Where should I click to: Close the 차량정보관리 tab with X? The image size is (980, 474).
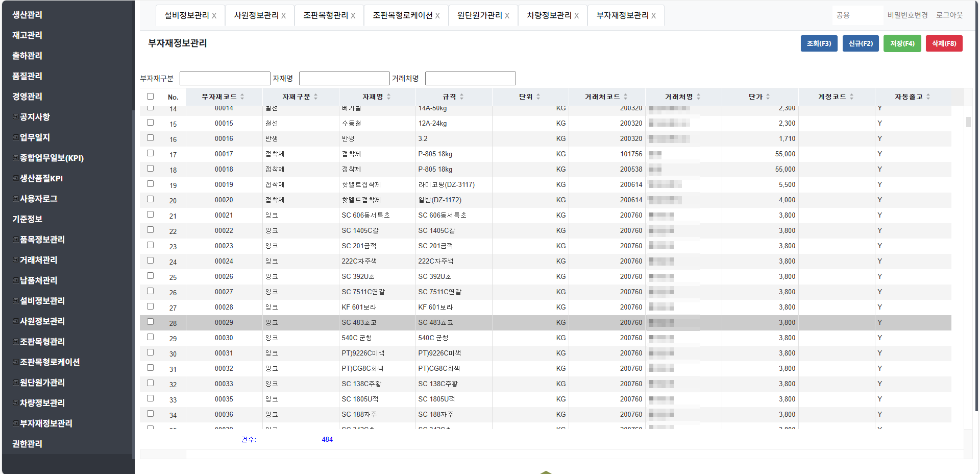[576, 16]
